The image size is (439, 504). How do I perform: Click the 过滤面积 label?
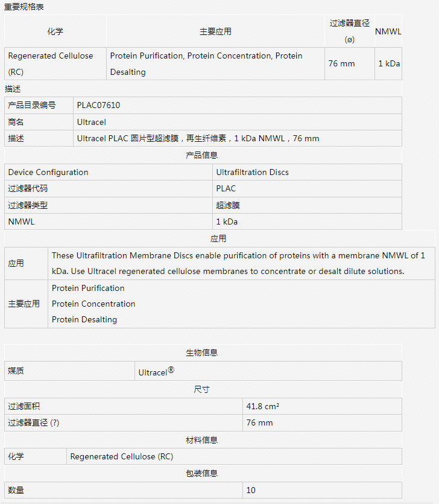pos(24,406)
